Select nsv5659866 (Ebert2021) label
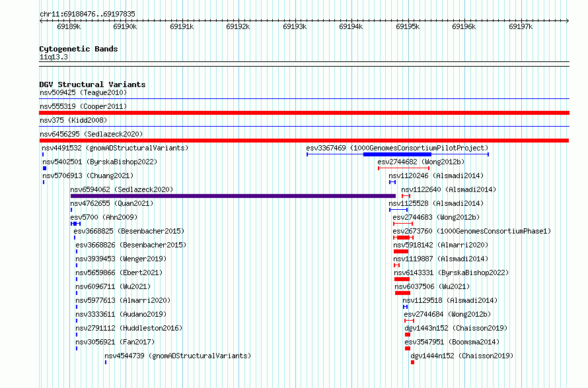This screenshot has height=388, width=588. tap(119, 273)
